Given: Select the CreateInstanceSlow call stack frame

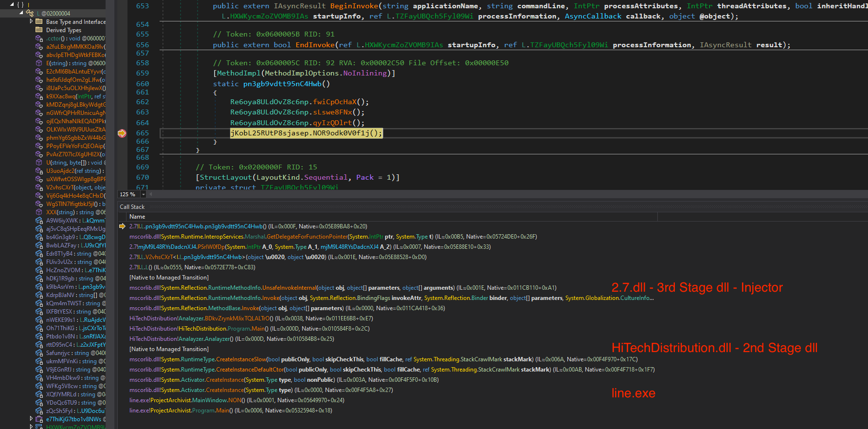Looking at the screenshot, I should (x=383, y=359).
